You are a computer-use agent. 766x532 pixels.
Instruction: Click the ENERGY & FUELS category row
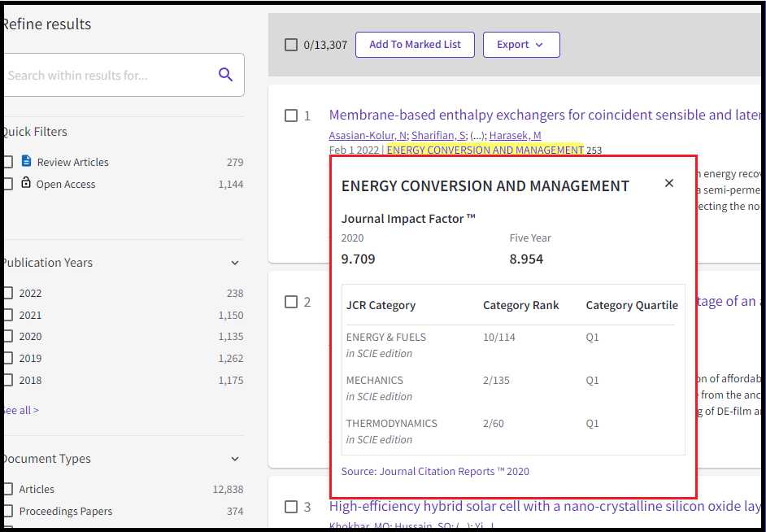pos(511,345)
